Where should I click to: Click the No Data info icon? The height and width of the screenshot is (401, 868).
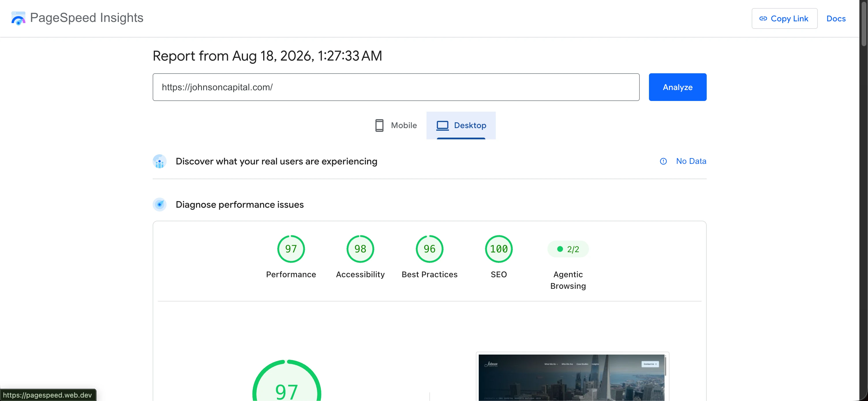coord(663,162)
